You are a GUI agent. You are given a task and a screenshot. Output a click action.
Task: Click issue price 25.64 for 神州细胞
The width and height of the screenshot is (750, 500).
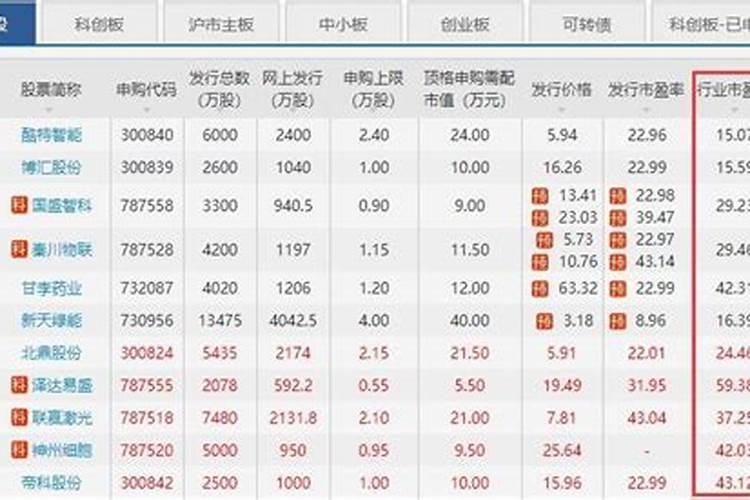pos(562,450)
